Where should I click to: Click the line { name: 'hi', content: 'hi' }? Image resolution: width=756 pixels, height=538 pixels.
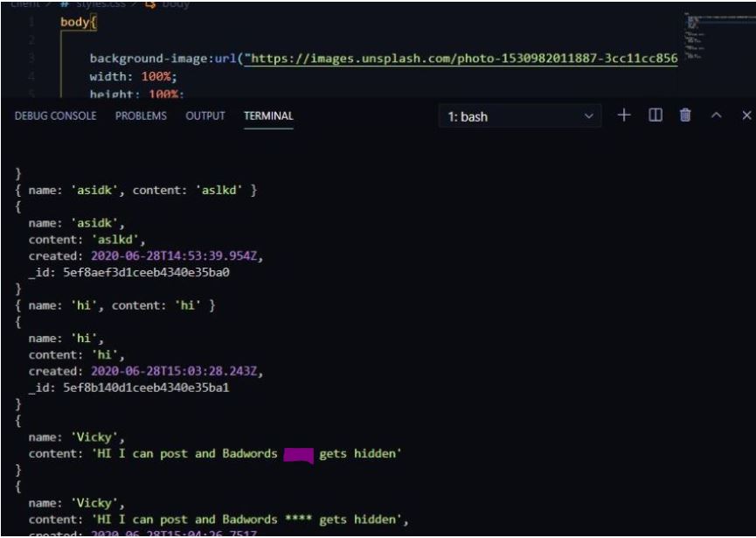(x=115, y=305)
